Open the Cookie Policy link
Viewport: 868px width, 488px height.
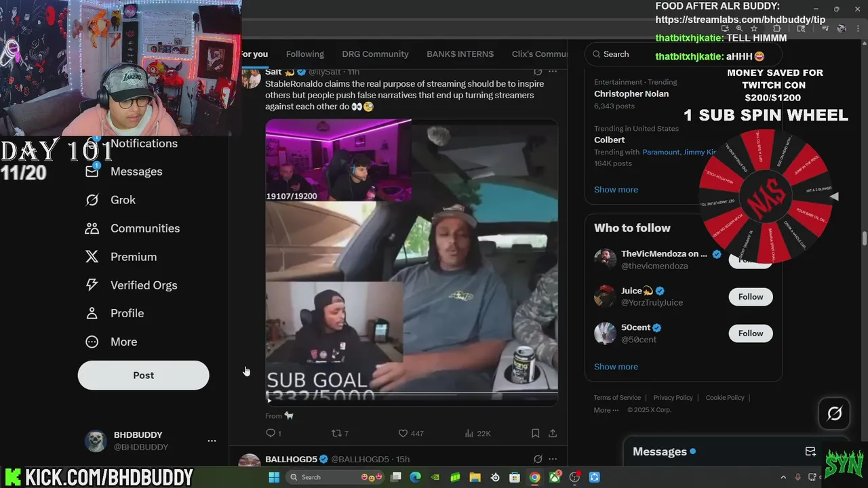point(725,398)
